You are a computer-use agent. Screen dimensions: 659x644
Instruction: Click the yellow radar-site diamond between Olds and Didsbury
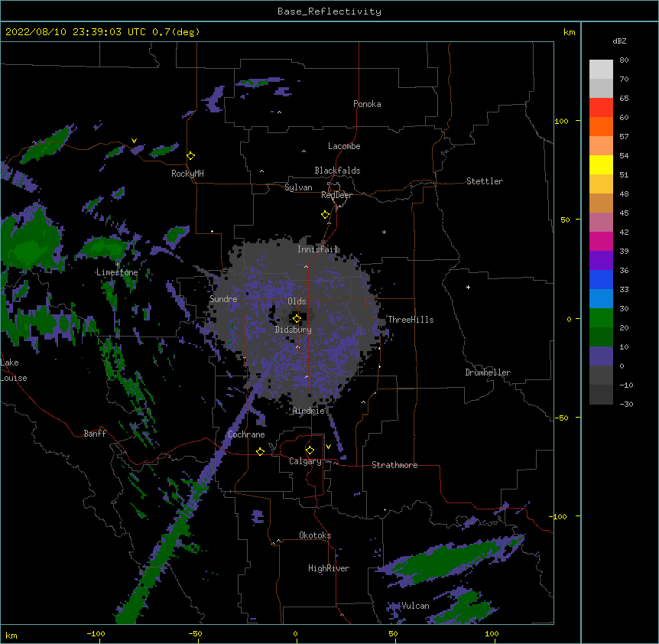(297, 319)
